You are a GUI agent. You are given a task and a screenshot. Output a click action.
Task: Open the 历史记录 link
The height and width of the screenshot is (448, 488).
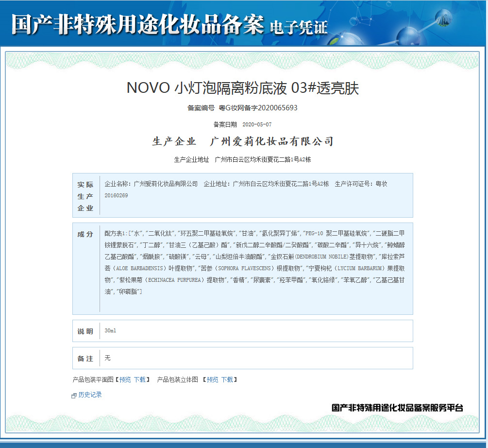[90, 395]
